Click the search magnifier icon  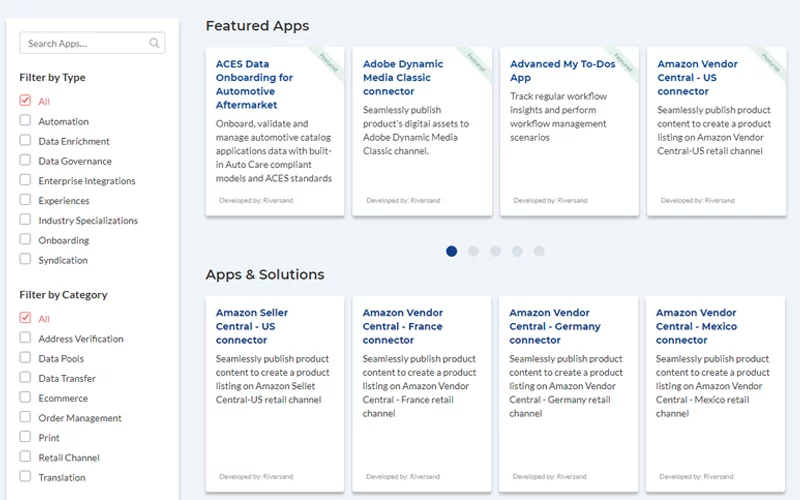point(154,43)
